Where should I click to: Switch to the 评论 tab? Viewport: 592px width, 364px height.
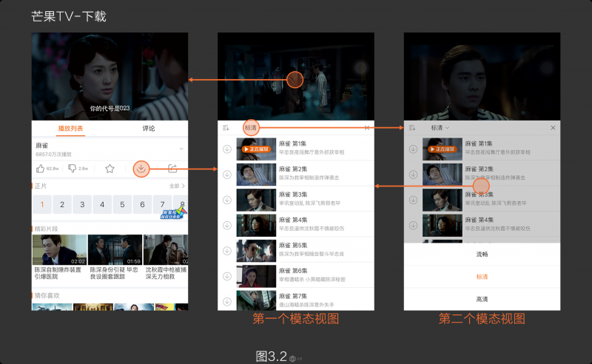pyautogui.click(x=149, y=129)
